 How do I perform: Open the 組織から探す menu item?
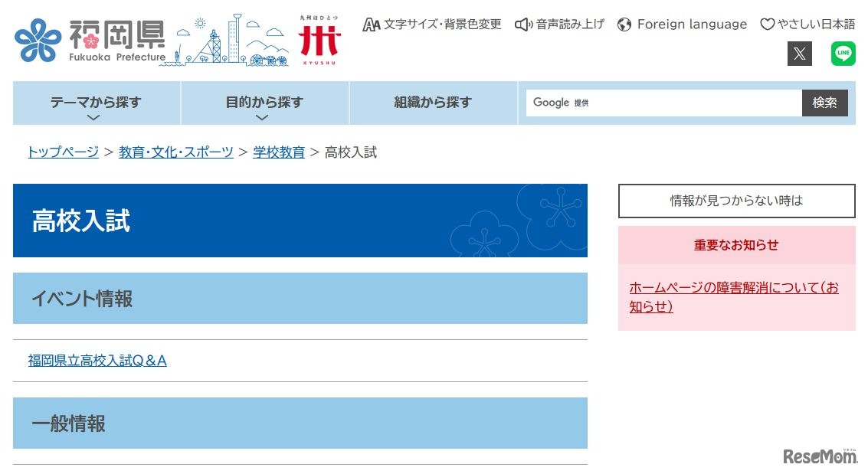[x=433, y=103]
